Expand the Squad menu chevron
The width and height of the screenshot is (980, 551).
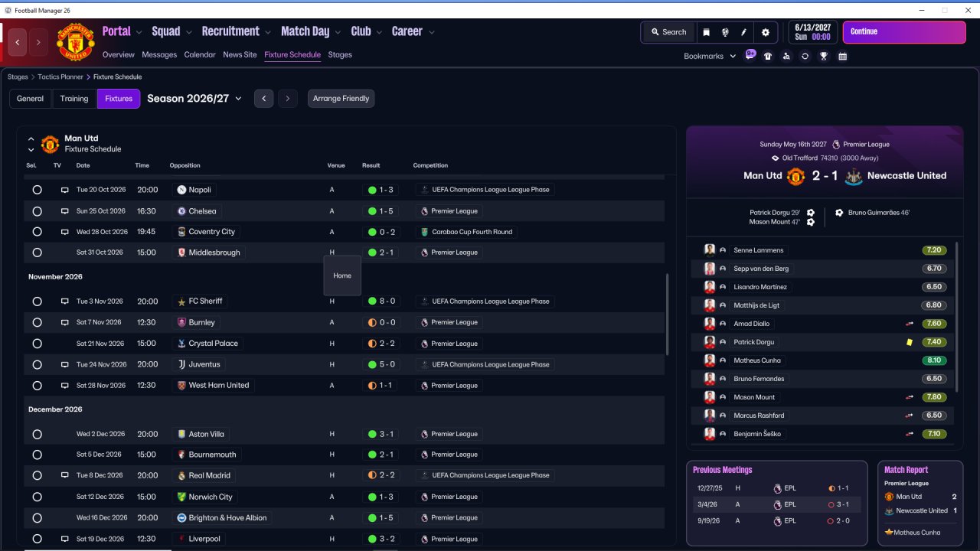188,32
